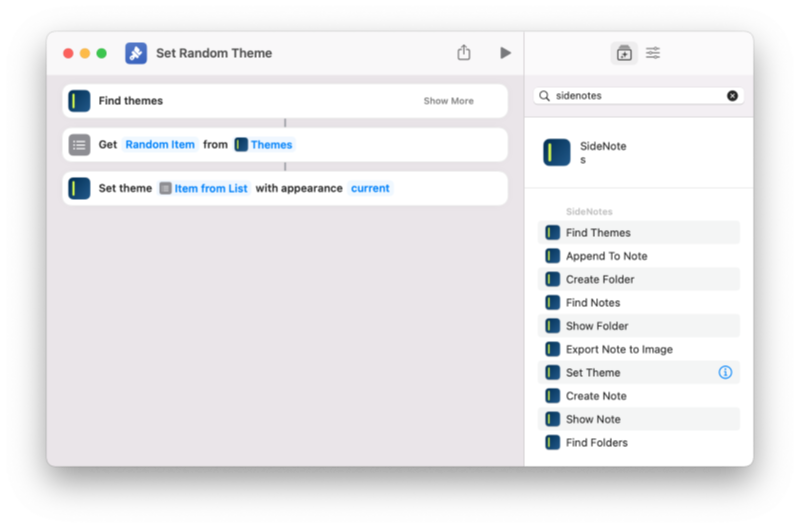This screenshot has height=528, width=800.
Task: Click the icon beside Show Folder
Action: point(553,326)
